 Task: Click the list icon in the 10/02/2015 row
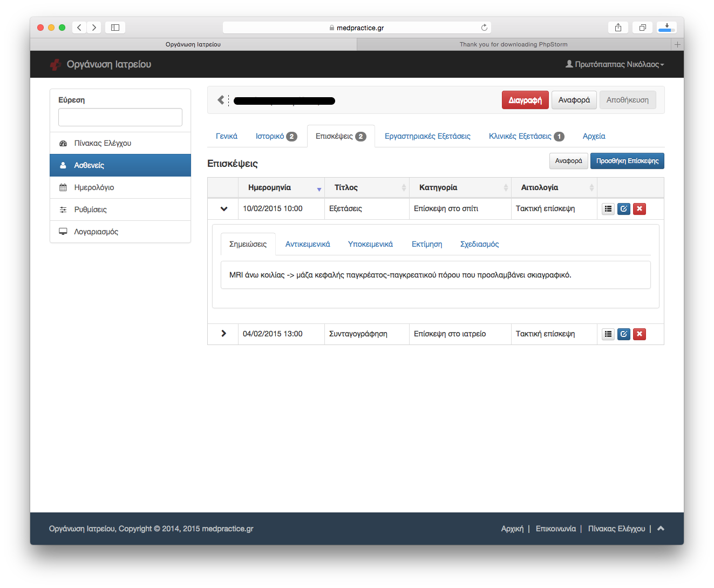coord(608,209)
